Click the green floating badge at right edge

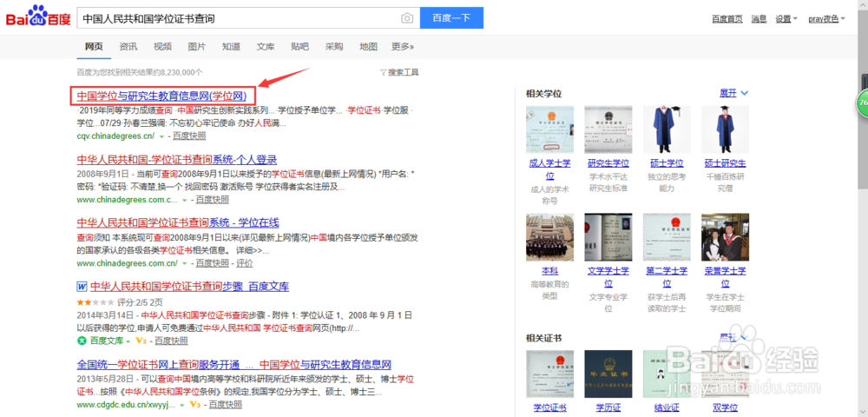point(863,103)
